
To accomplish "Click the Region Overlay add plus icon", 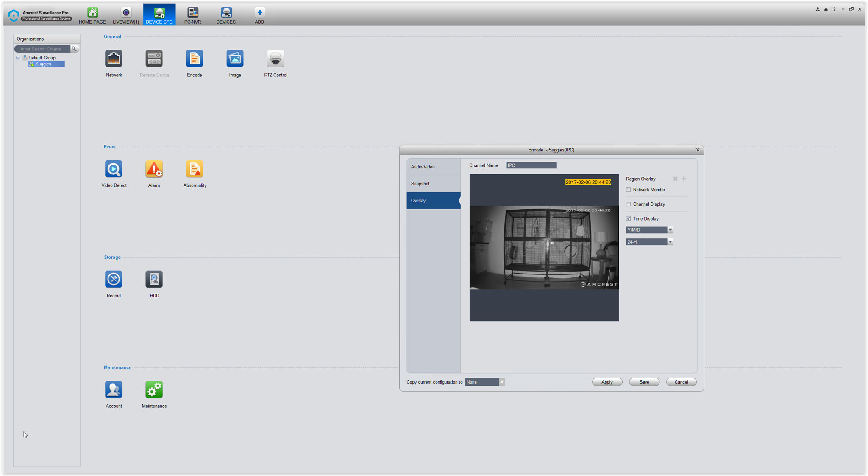I will point(684,179).
